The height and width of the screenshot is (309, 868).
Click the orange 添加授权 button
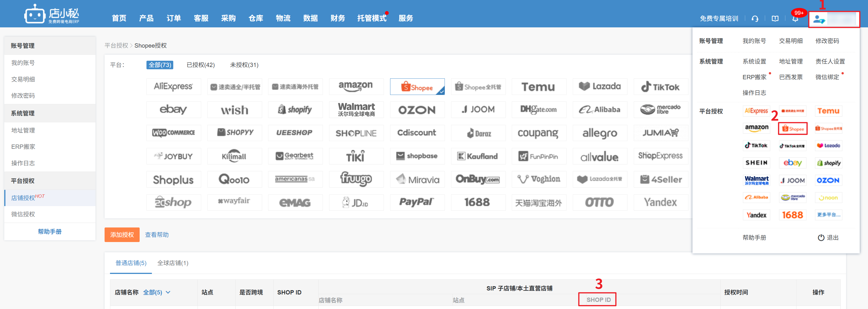click(x=122, y=235)
